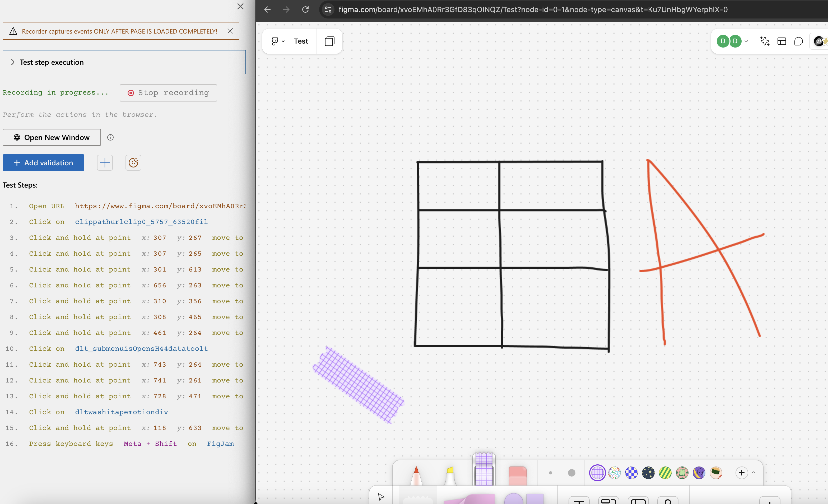Click the copy board link tab icon
This screenshot has width=828, height=504.
(329, 41)
